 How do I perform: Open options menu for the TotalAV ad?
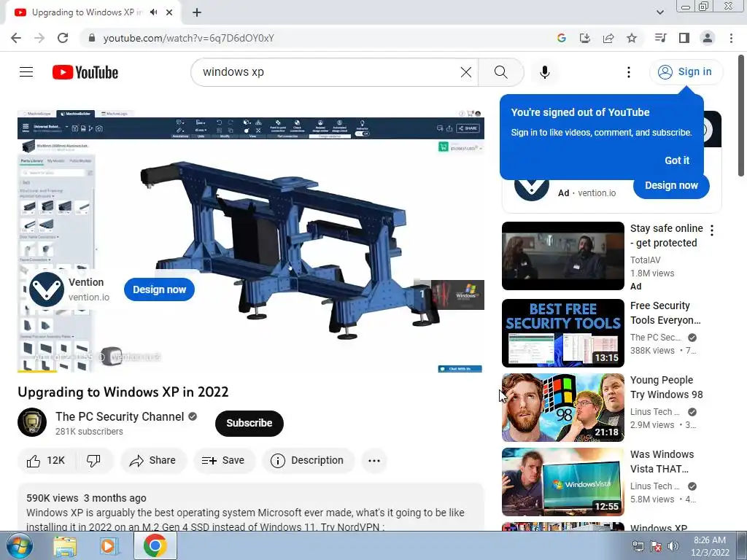click(x=712, y=230)
